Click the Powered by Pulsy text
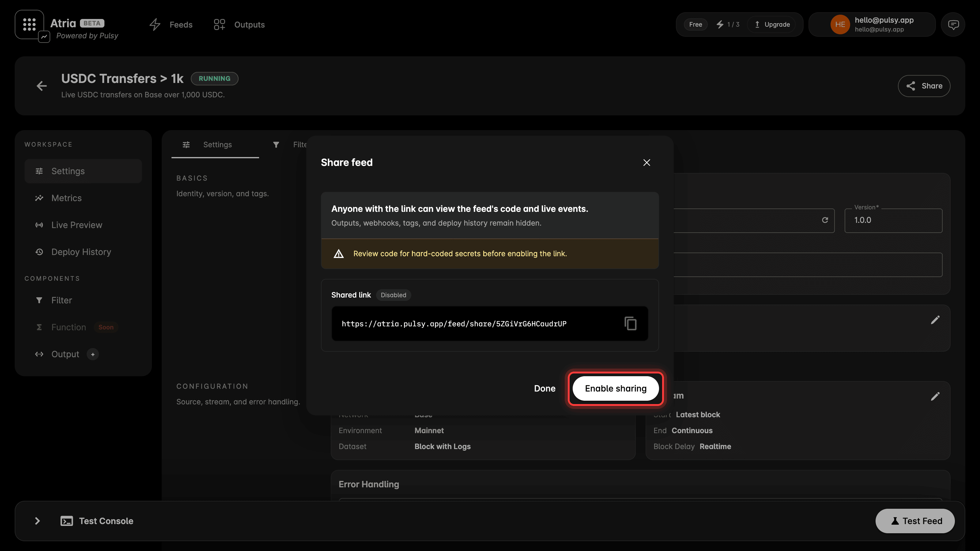The width and height of the screenshot is (980, 551). [87, 36]
